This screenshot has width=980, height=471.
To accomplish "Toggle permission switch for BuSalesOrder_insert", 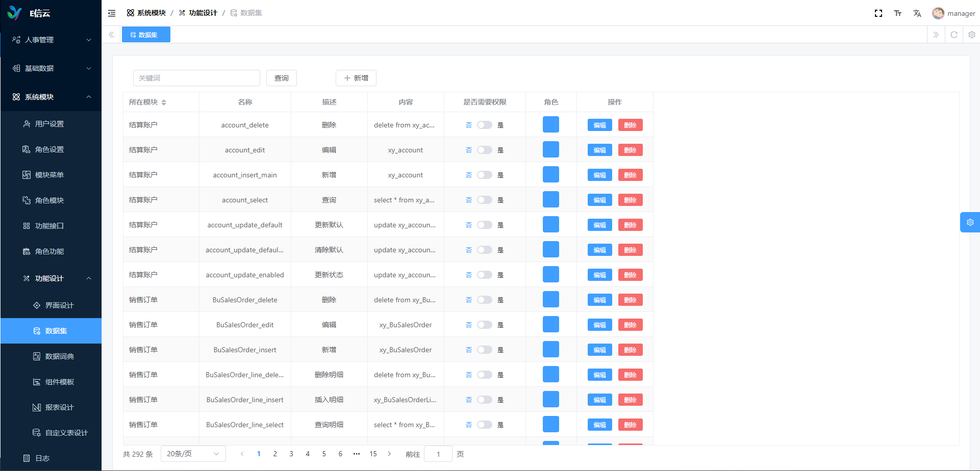I will pos(485,350).
